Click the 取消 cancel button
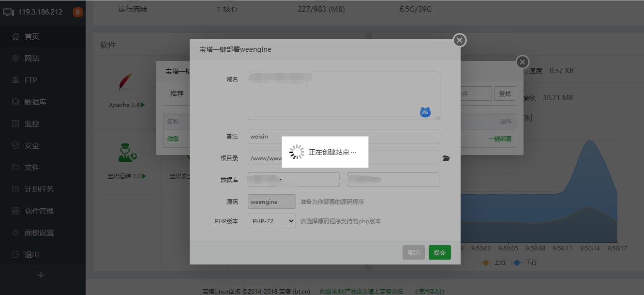 click(x=414, y=252)
